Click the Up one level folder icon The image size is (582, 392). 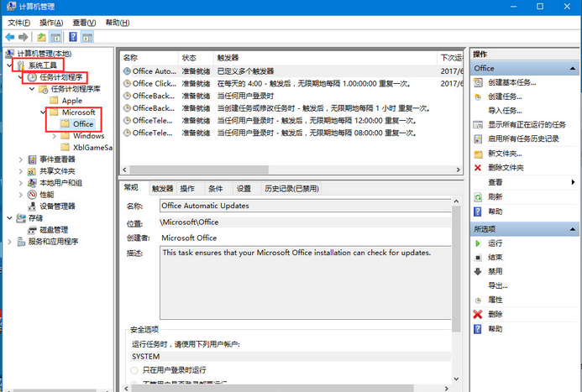click(42, 37)
